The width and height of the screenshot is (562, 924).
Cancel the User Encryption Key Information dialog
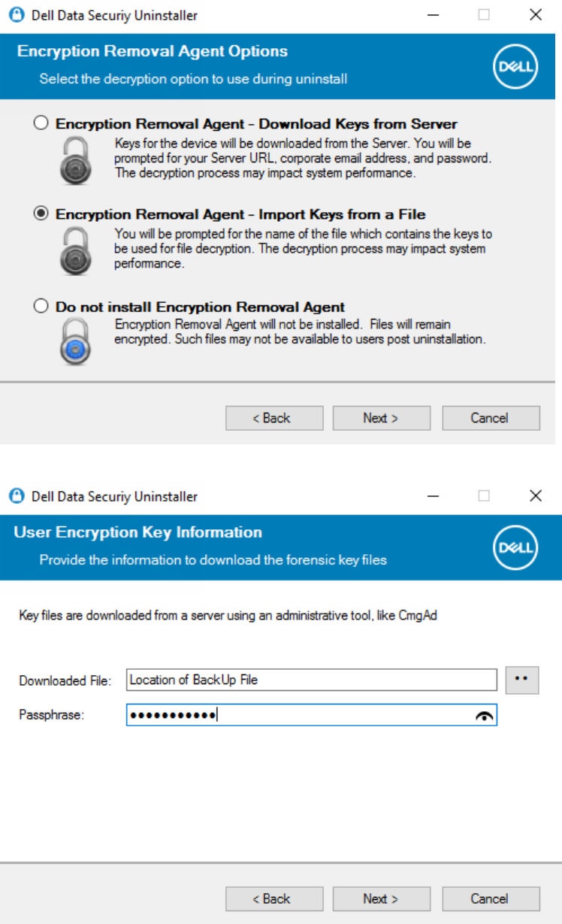[x=491, y=898]
